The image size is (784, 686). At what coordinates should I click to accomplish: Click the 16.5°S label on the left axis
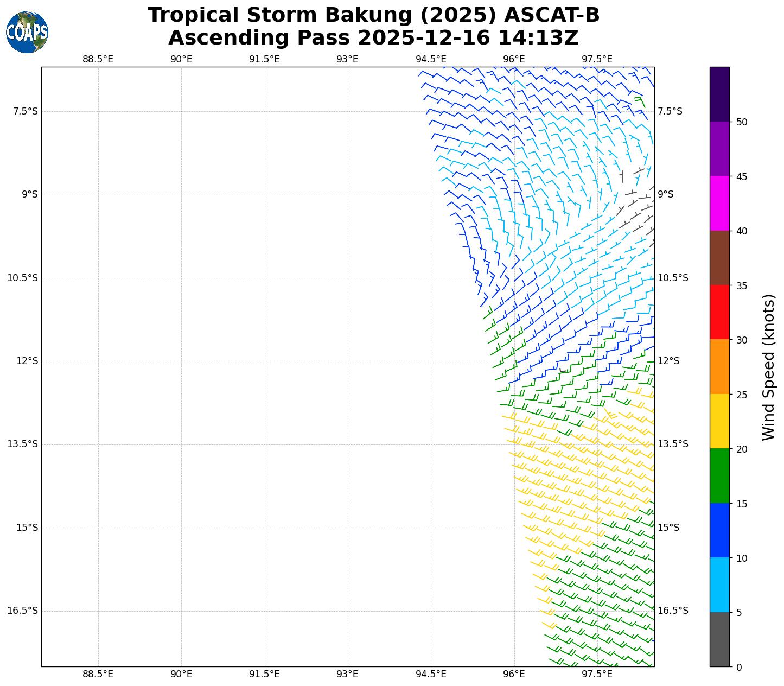coord(22,611)
